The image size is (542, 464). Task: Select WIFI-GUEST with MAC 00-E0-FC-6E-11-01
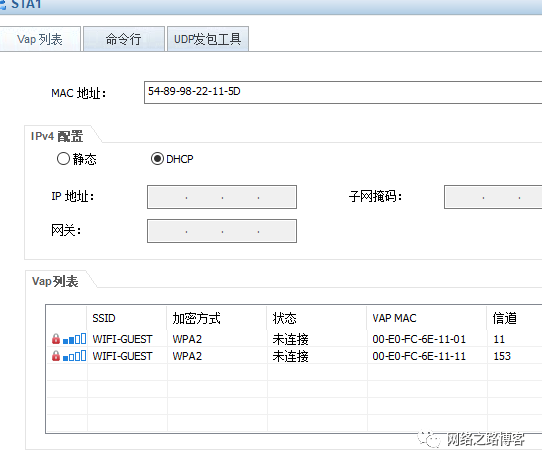pos(122,339)
